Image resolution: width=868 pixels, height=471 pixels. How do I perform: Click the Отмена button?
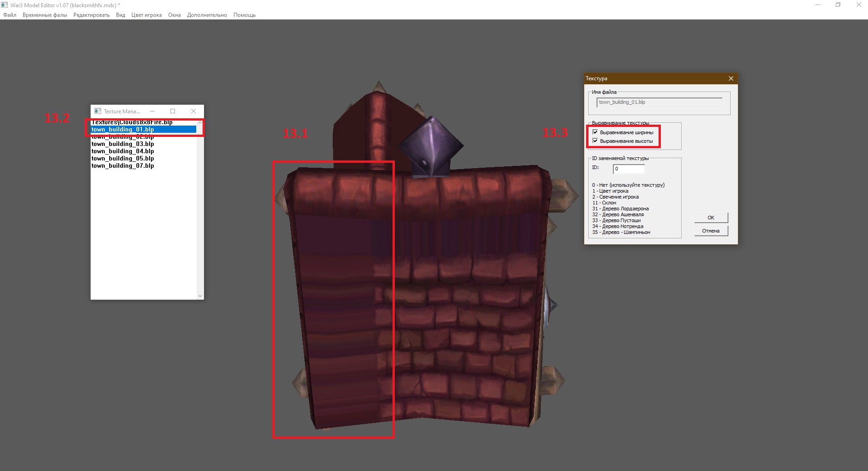click(711, 231)
